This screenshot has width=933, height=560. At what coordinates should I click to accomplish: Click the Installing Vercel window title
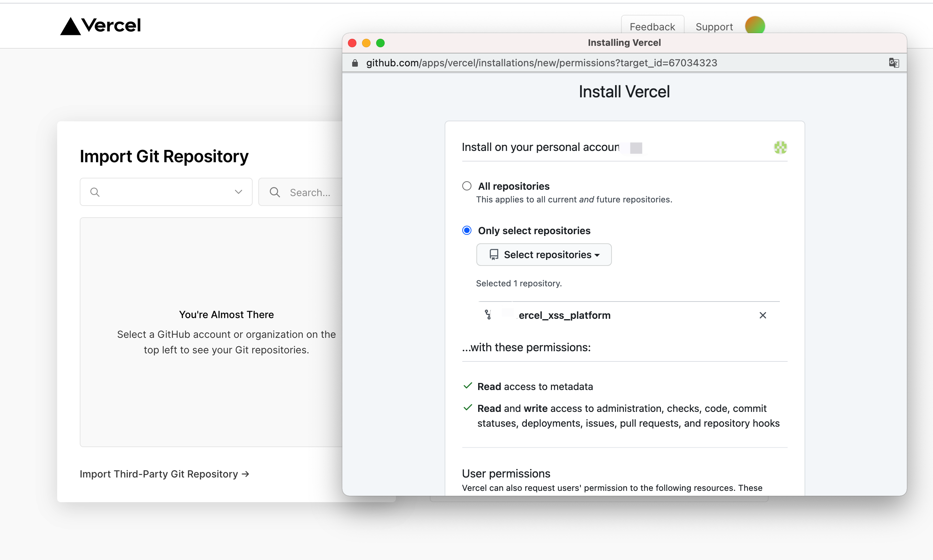624,43
